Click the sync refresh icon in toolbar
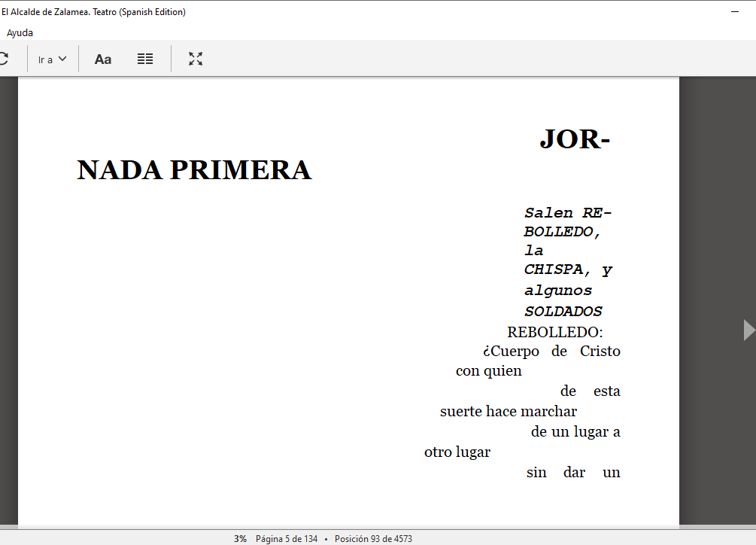The height and width of the screenshot is (545, 756). 3,59
